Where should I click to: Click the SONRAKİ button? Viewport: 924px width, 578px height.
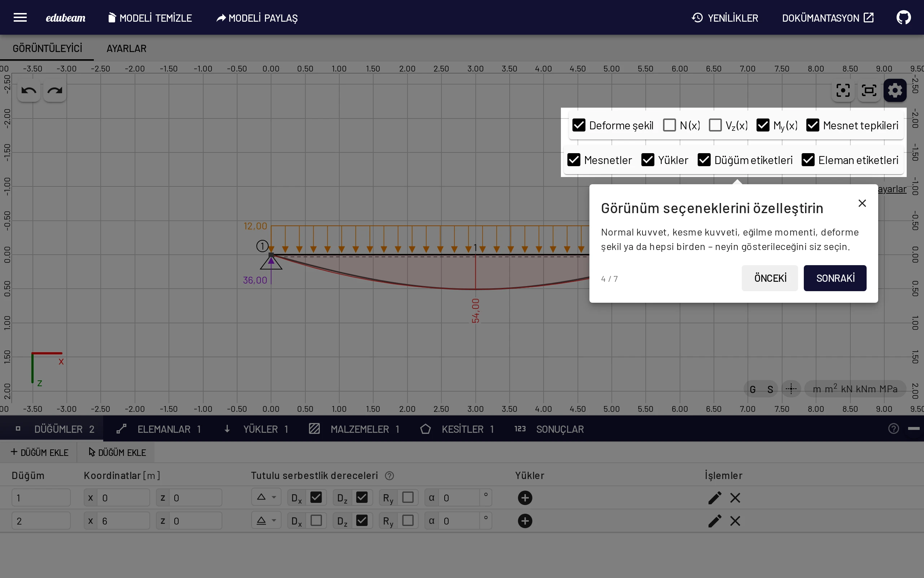pos(834,278)
